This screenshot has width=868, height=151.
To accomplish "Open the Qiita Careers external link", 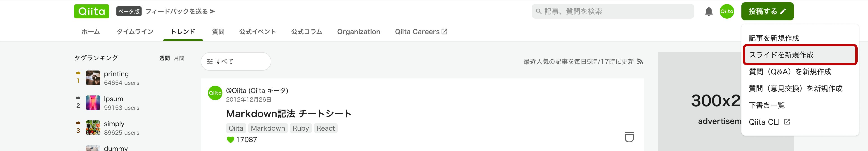I will pos(421,32).
